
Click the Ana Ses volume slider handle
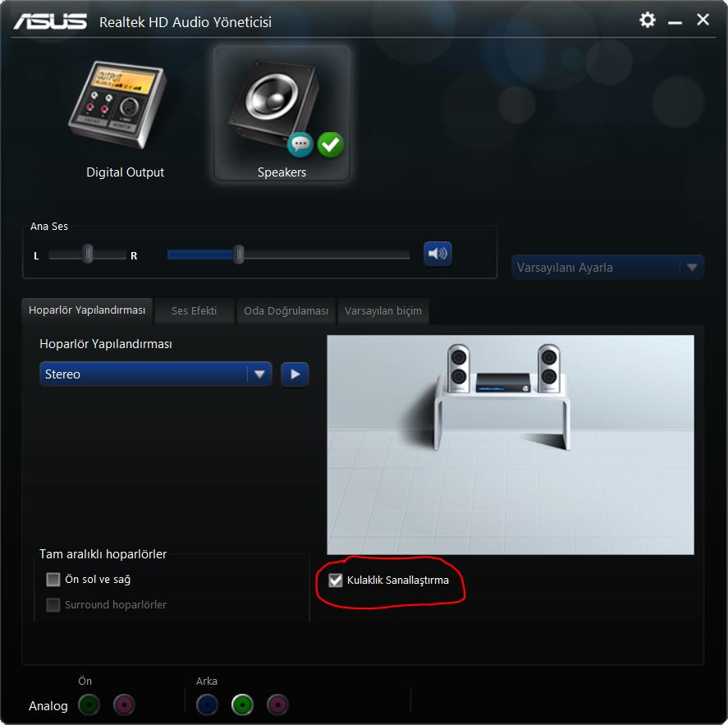(x=239, y=254)
